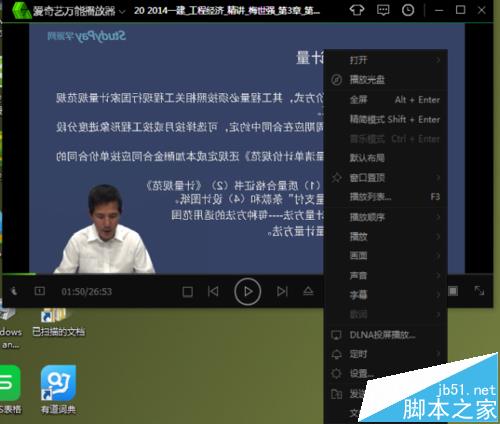Image resolution: width=500 pixels, height=424 pixels.
Task: Click the 01:50/26:53 time display
Action: 87,292
